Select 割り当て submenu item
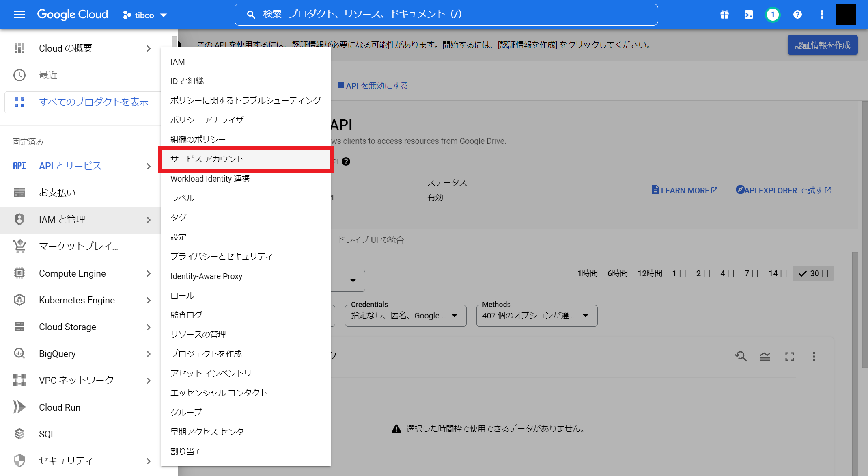Viewport: 868px width, 476px height. [x=246, y=451]
